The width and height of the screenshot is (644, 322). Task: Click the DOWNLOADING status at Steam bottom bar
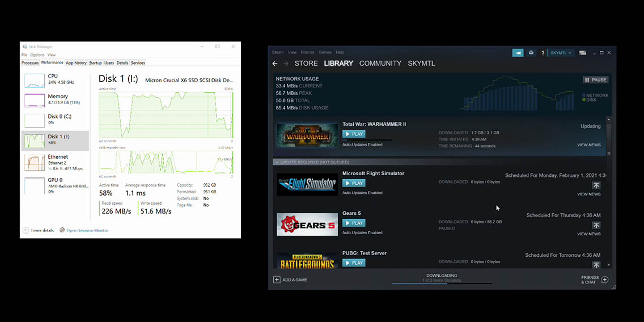[442, 276]
